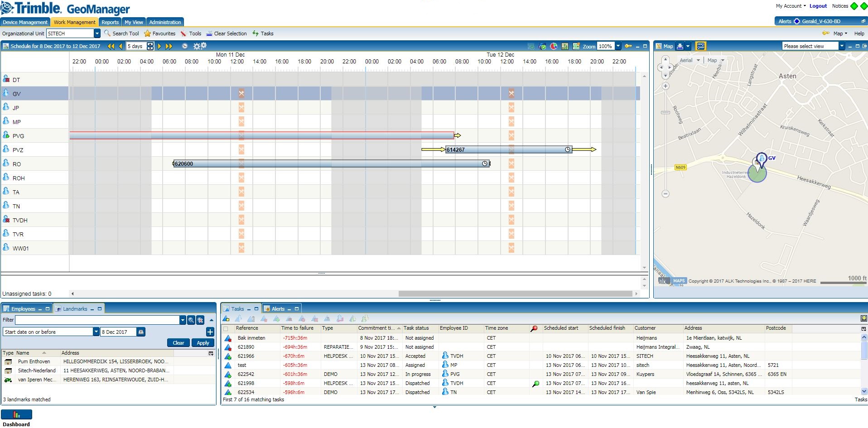This screenshot has height=428, width=868.
Task: Open the pie chart utilization view
Action: pyautogui.click(x=554, y=46)
